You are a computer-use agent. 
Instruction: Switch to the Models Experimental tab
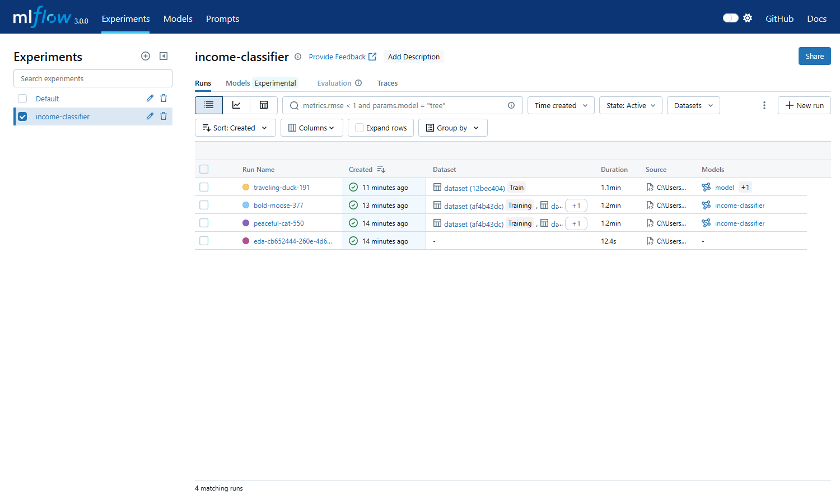coord(261,83)
